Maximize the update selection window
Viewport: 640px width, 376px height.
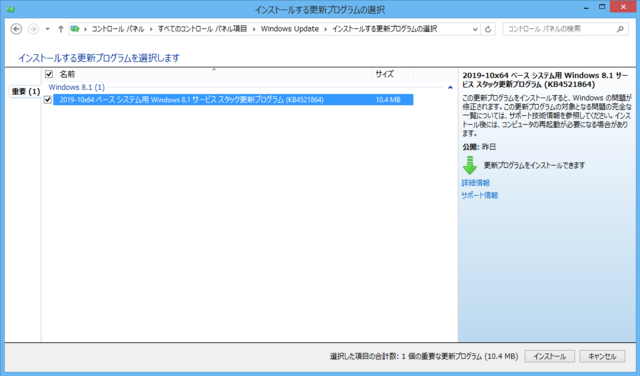click(x=602, y=7)
